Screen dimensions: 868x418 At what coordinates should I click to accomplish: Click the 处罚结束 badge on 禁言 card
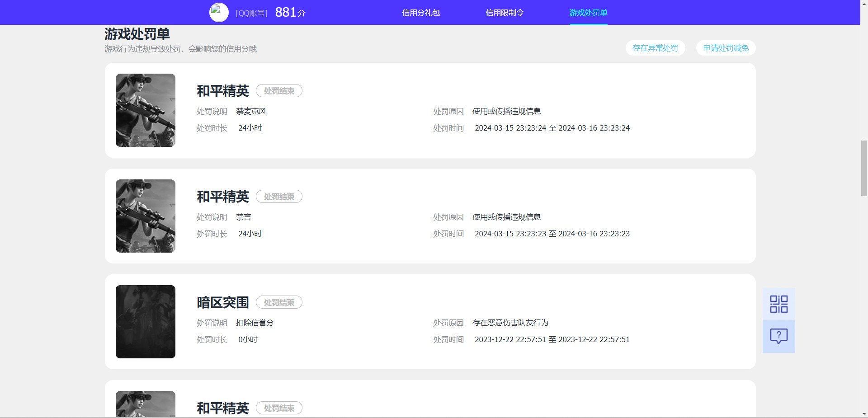pyautogui.click(x=279, y=197)
